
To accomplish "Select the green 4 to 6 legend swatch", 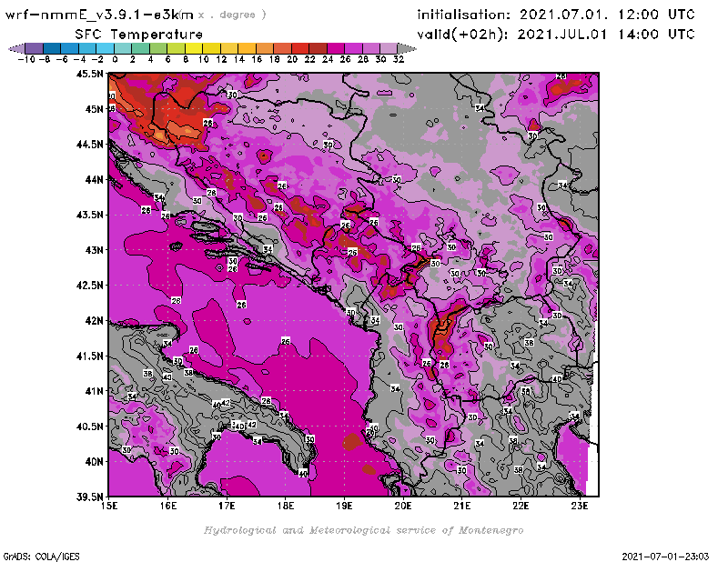I will pyautogui.click(x=158, y=49).
